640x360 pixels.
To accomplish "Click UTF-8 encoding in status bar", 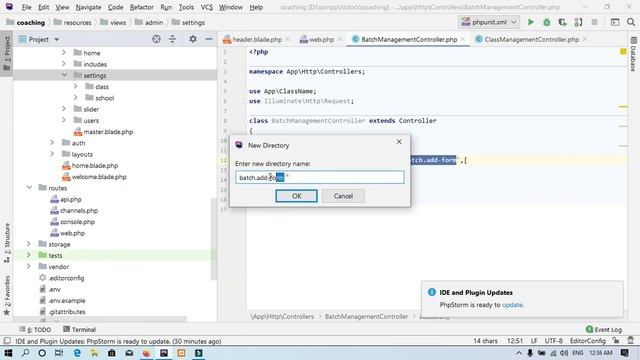I will click(553, 341).
